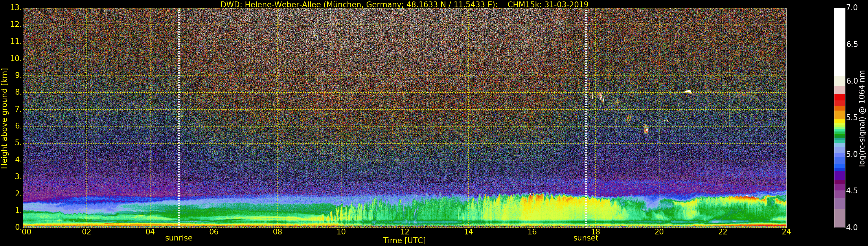Click the 5.5 tick label on the colorbar
This screenshot has width=868, height=246.
(852, 118)
